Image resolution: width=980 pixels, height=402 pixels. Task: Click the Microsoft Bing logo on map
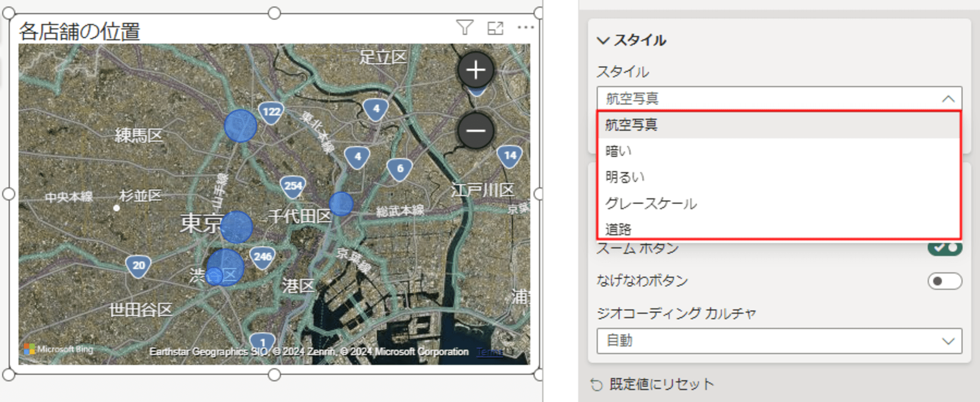tap(59, 349)
